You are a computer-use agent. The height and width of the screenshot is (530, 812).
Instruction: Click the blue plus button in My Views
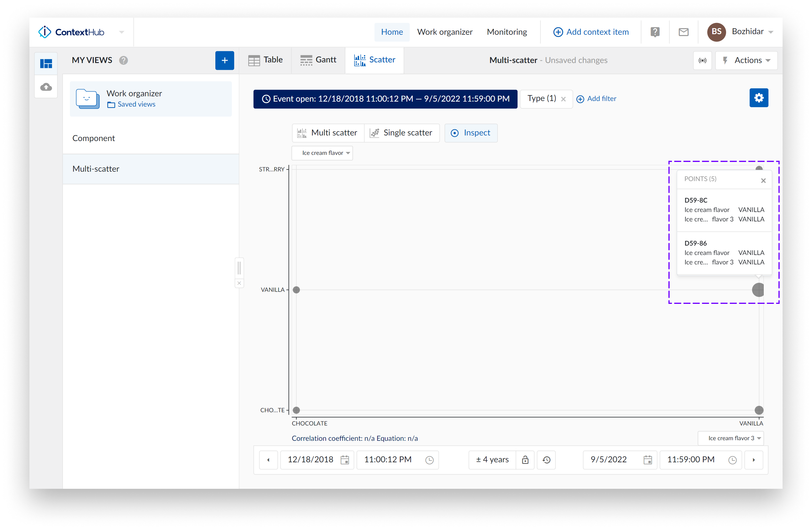click(x=224, y=60)
